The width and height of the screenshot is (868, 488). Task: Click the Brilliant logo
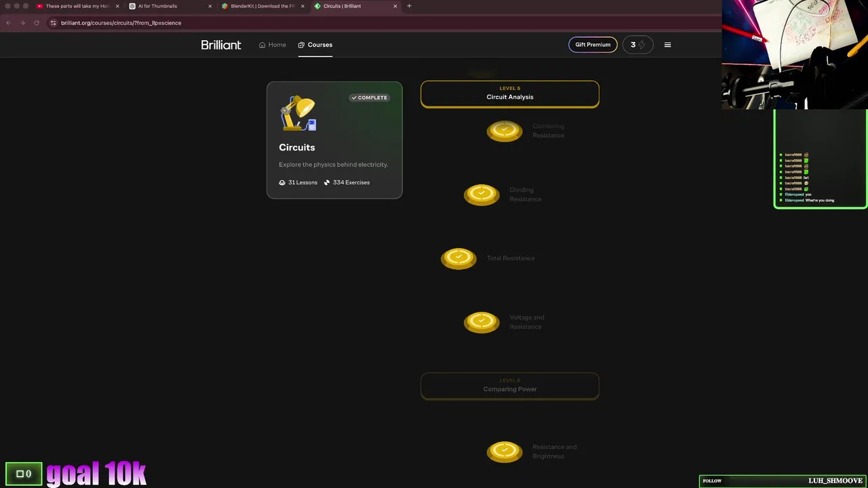click(x=221, y=45)
